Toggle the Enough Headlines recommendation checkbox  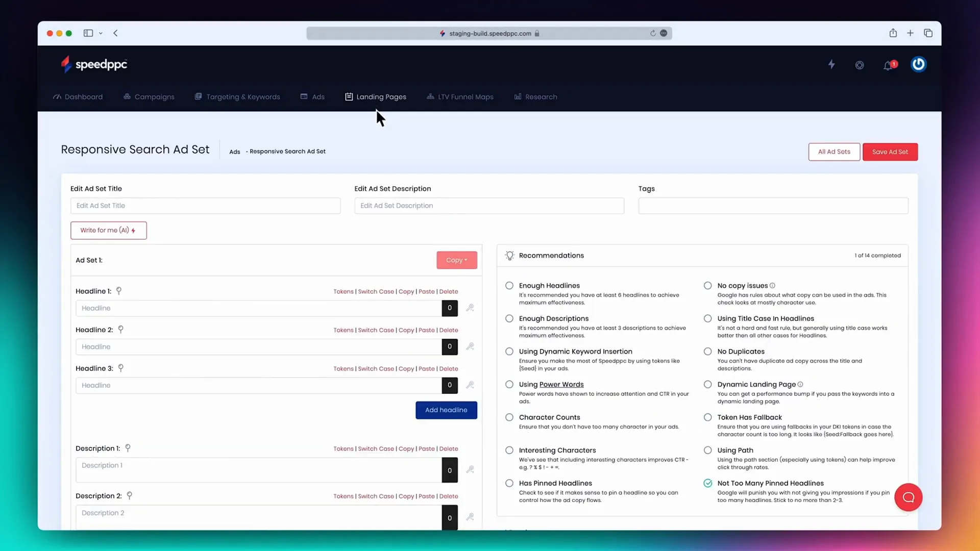point(509,285)
